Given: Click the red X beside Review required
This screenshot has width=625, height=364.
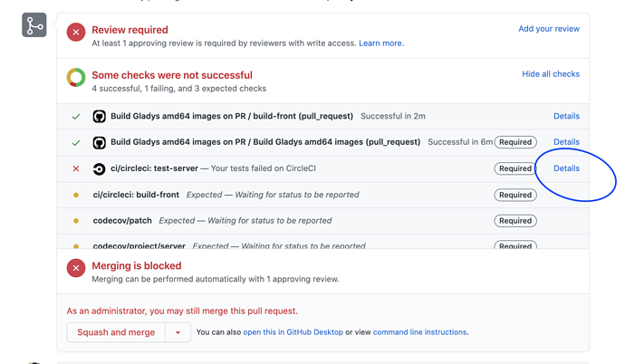Looking at the screenshot, I should click(76, 33).
